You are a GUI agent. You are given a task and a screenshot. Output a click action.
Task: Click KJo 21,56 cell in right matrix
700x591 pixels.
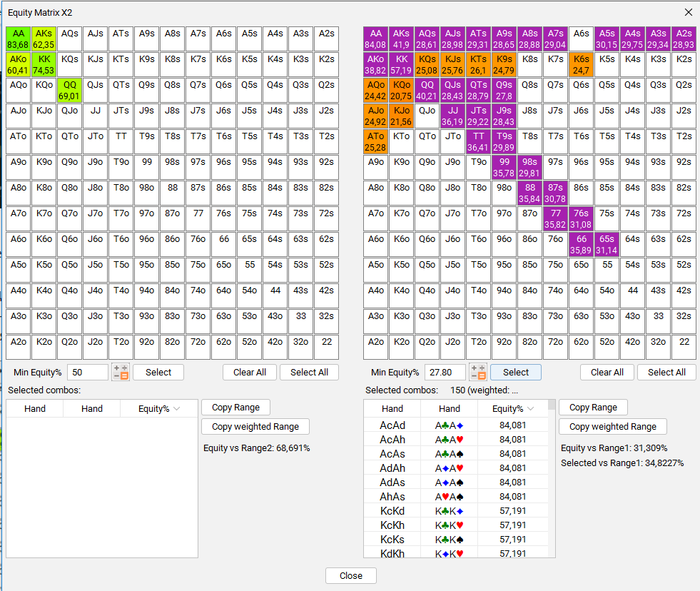[401, 116]
